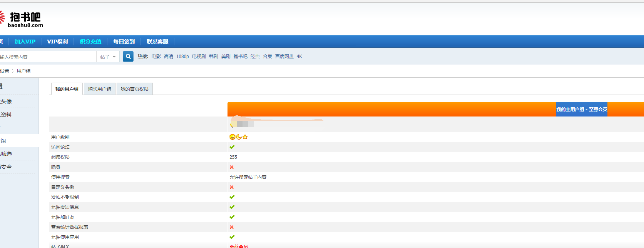The height and width of the screenshot is (248, 644).
Task: Click the green check for 允许加好友
Action: click(x=232, y=217)
